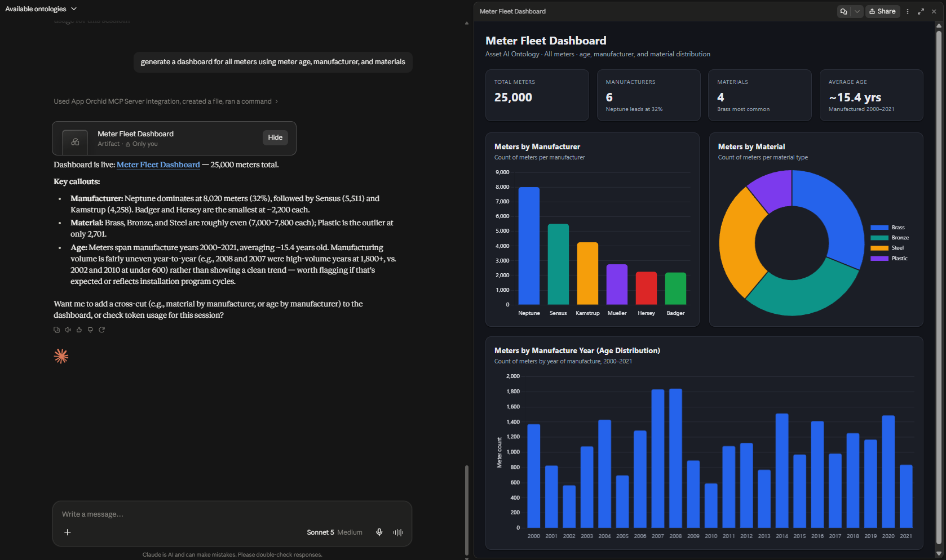Click the Neptune bar in manufacturer chart
Viewport: 946px width, 560px height.
pos(529,246)
